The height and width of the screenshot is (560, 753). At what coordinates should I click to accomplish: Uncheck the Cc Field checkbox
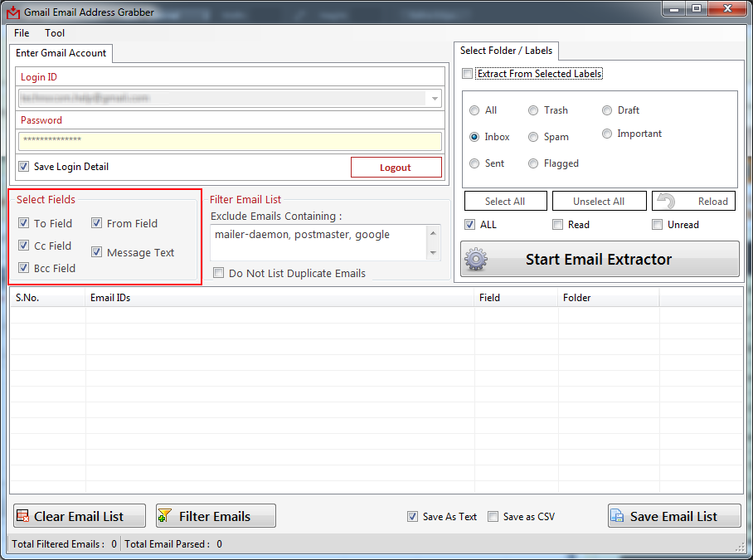(23, 246)
